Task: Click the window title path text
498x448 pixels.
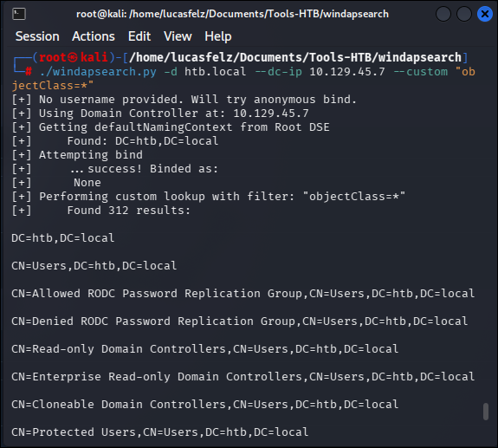Action: [232, 14]
